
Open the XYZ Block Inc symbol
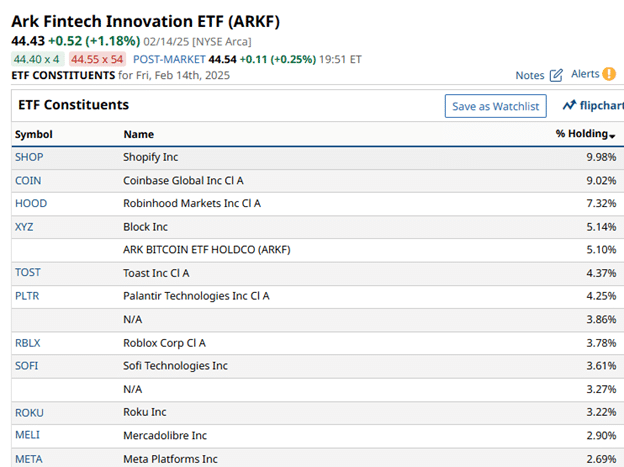click(x=24, y=227)
